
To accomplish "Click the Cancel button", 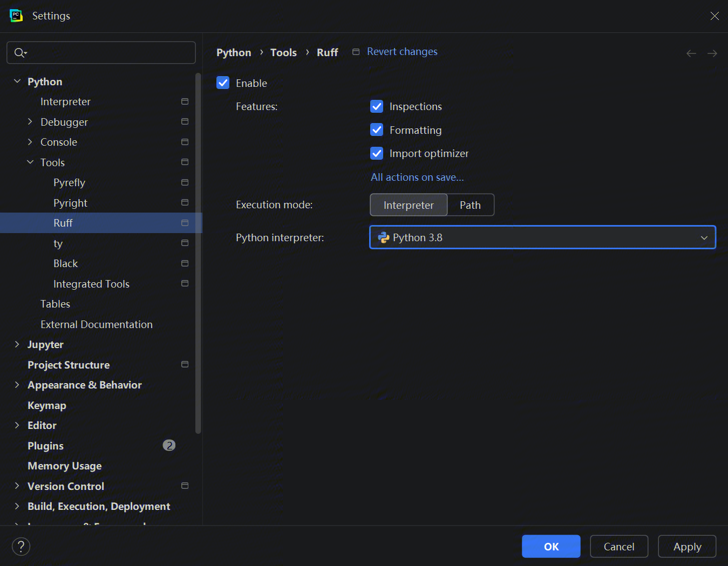I will coord(619,547).
